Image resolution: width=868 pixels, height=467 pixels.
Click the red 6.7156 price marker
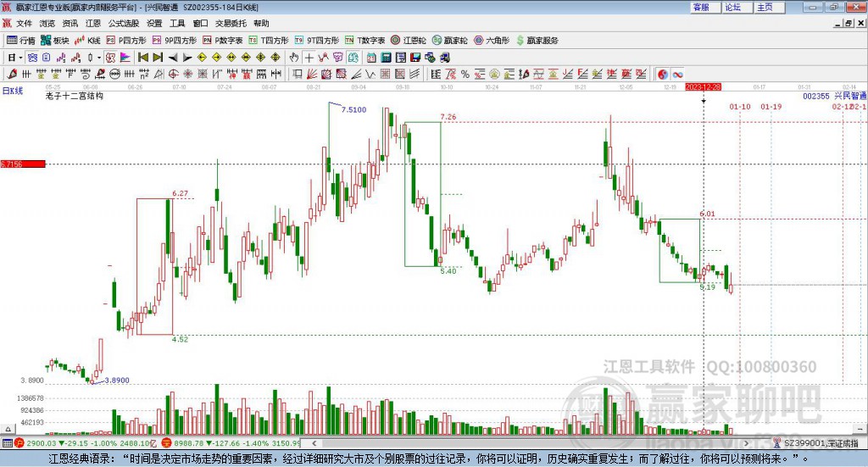tap(23, 164)
